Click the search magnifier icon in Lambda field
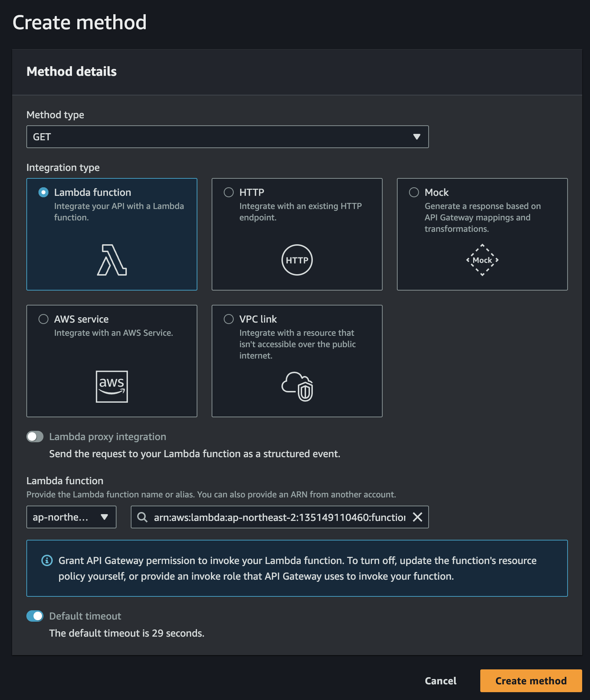 [142, 517]
